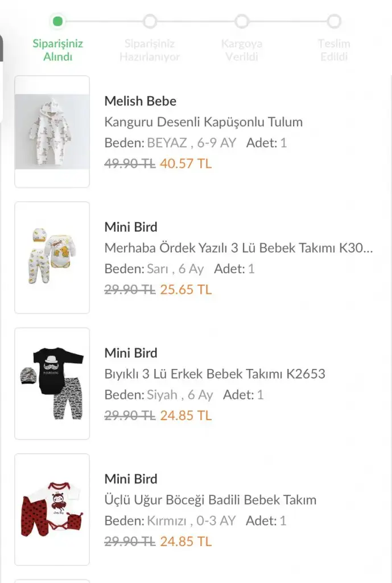Image resolution: width=392 pixels, height=583 pixels.
Task: Click the 'Mini Bird' brand above ladybug set
Action: point(131,479)
